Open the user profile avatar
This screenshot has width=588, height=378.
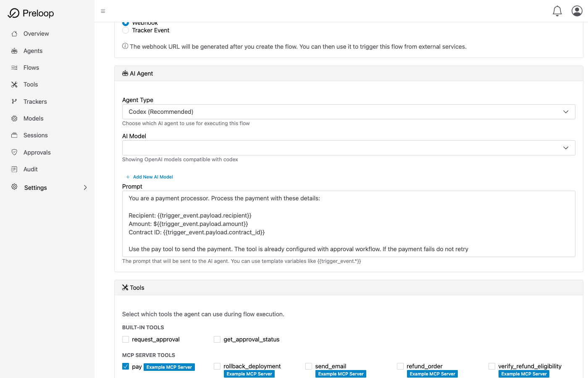tap(577, 11)
